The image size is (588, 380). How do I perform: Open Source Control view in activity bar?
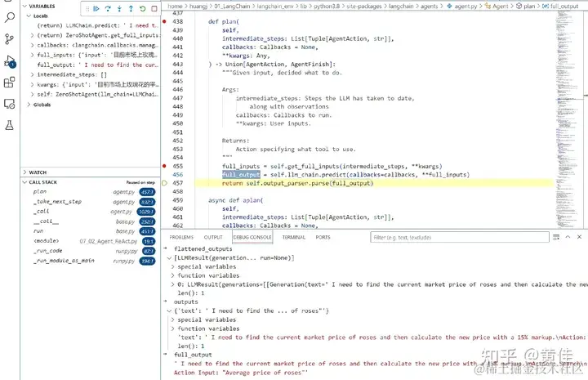click(x=9, y=39)
